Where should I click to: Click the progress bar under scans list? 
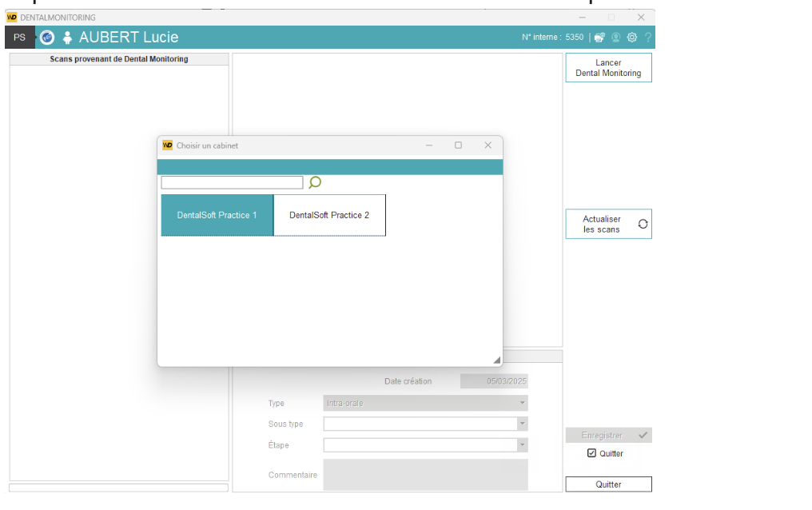tap(118, 488)
